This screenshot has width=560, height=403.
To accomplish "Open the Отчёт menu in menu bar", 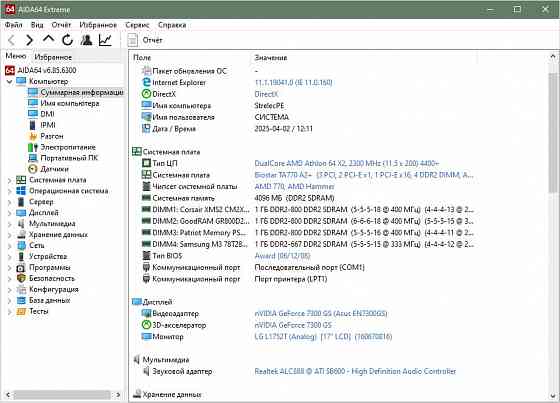I will point(61,25).
